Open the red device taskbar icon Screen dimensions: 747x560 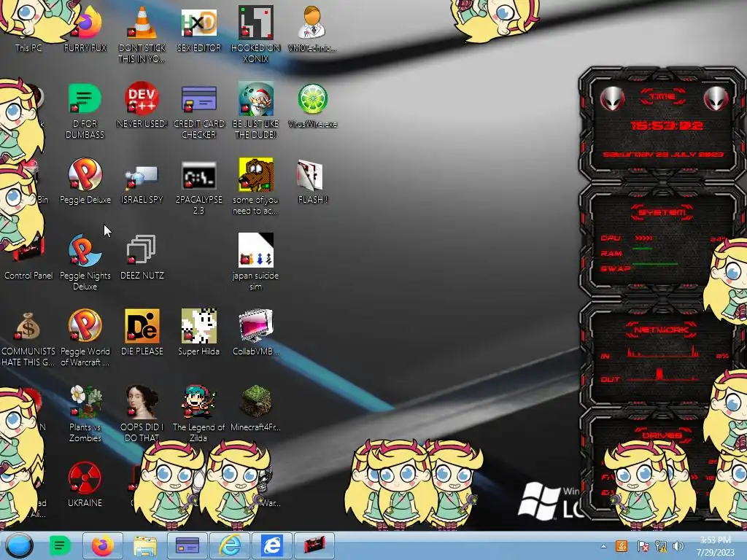tap(314, 545)
